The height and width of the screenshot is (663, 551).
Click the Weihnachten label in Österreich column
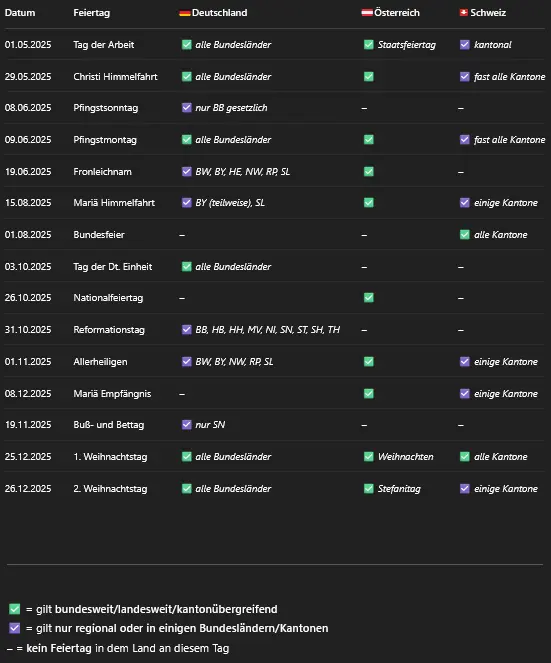click(406, 457)
